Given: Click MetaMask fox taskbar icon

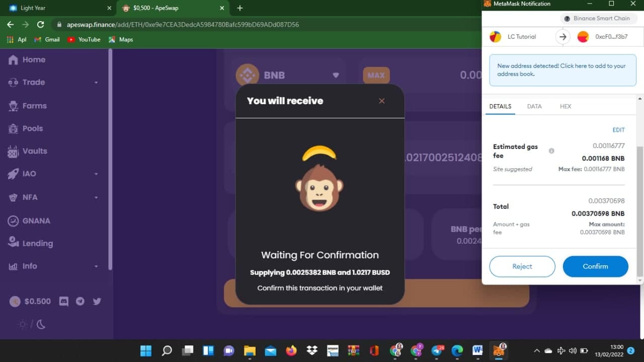Looking at the screenshot, I should 499,350.
